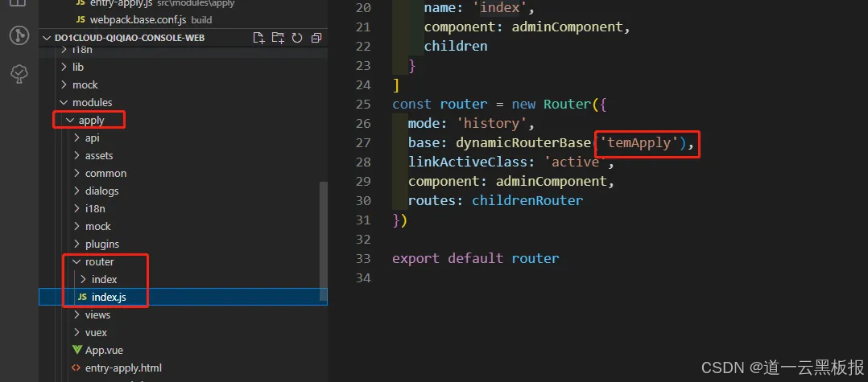Click the 'export default router' statement
Screen dimensions: 868x382
pos(476,258)
